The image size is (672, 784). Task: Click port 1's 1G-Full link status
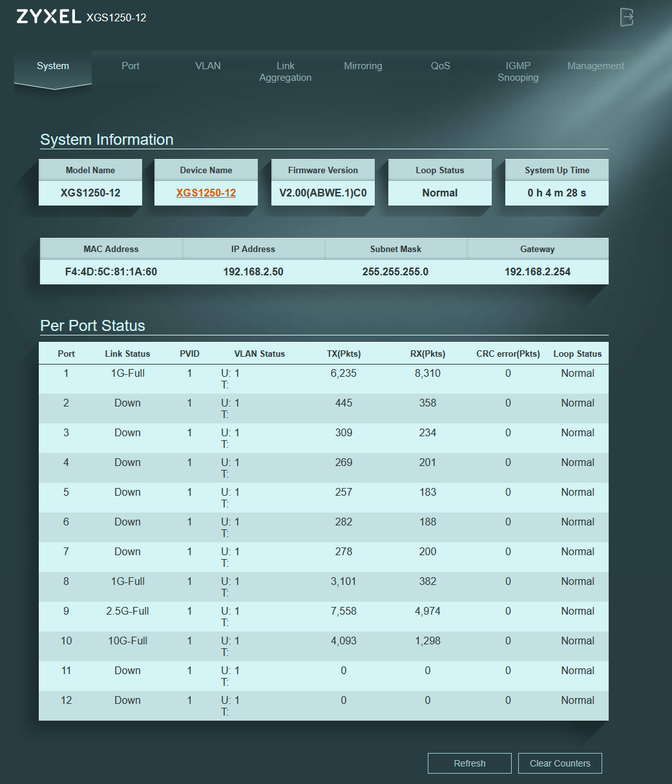(x=128, y=373)
